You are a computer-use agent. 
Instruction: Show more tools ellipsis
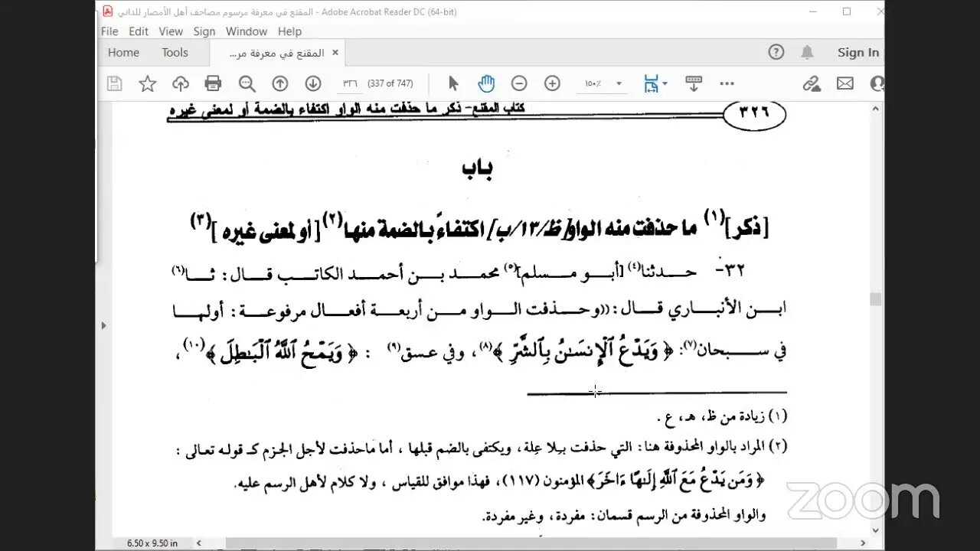(x=727, y=84)
